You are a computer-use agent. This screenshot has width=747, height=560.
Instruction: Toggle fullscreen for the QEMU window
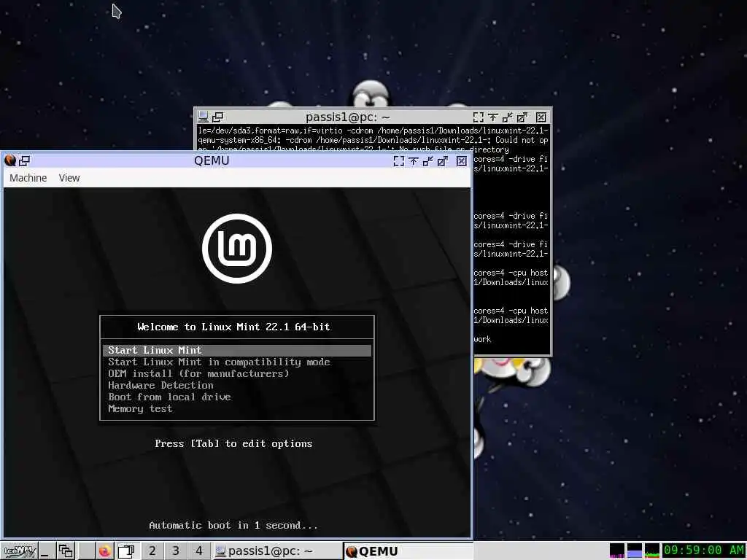399,161
